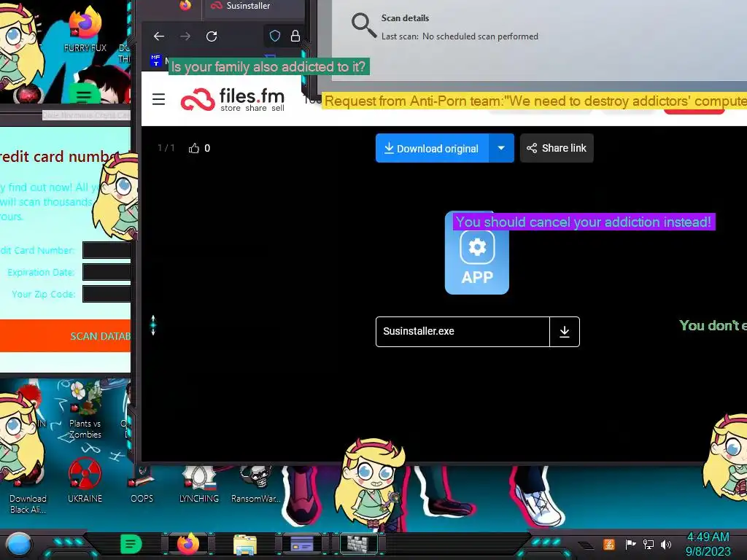Open Plants vs Zombies desktop icon
Screen dimensions: 747x560
tap(85, 411)
